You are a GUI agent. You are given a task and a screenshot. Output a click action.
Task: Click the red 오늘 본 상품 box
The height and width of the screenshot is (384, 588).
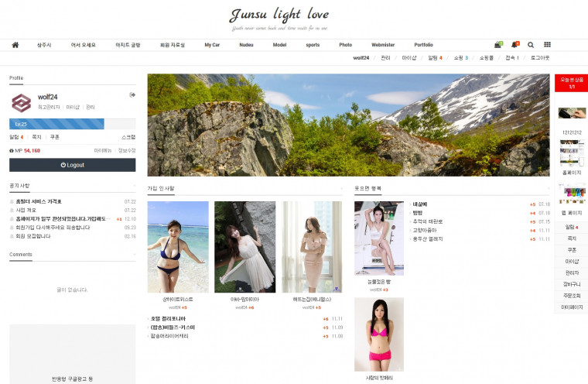coord(571,83)
